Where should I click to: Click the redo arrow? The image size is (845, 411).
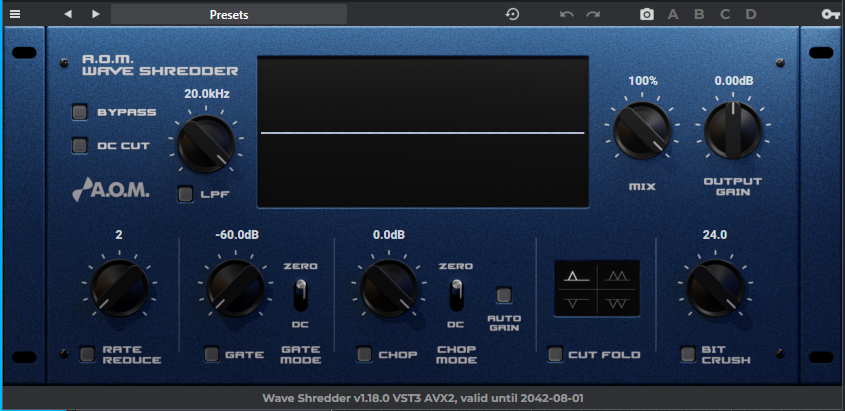pyautogui.click(x=593, y=15)
